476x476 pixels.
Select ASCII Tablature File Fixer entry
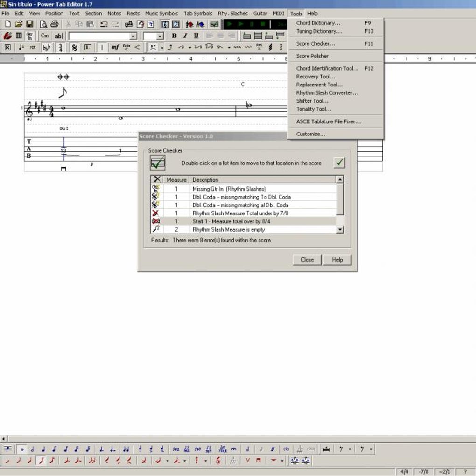pos(336,121)
